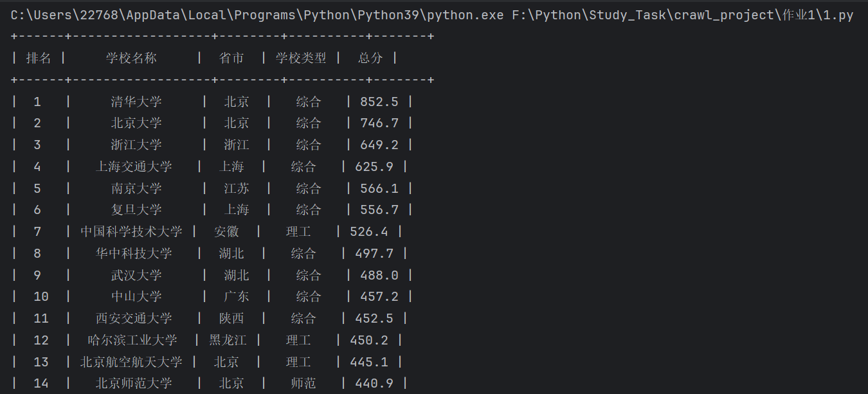868x394 pixels.
Task: Click the score 746.7
Action: click(x=379, y=123)
